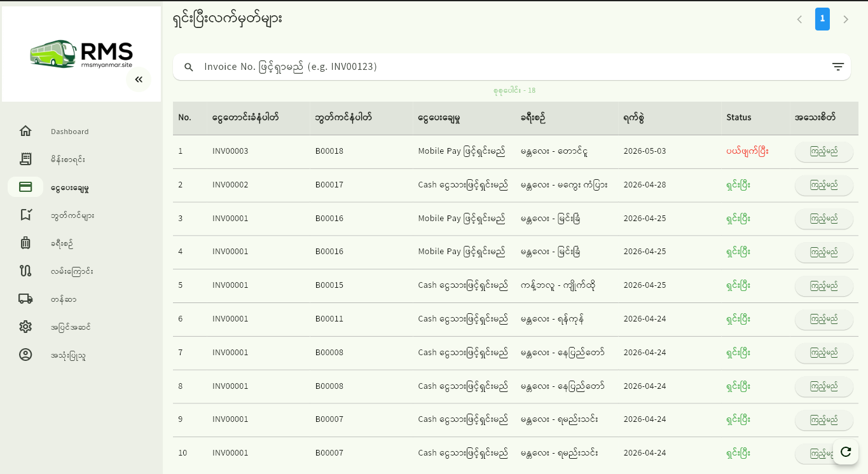Open the routes path icon

pyautogui.click(x=25, y=271)
